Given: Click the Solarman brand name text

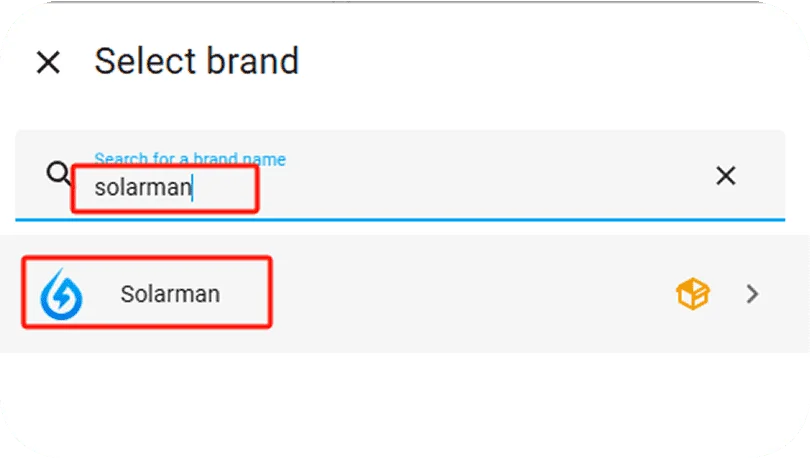Looking at the screenshot, I should pyautogui.click(x=170, y=294).
